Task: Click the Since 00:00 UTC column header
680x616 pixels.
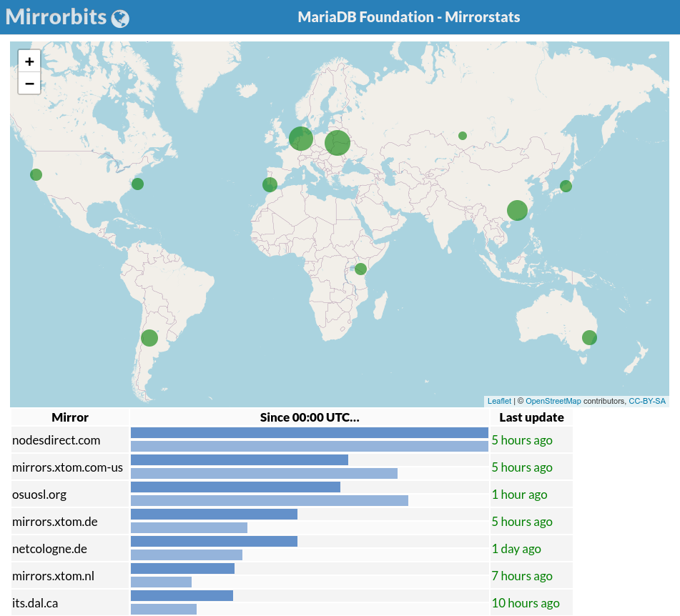Action: coord(310,417)
